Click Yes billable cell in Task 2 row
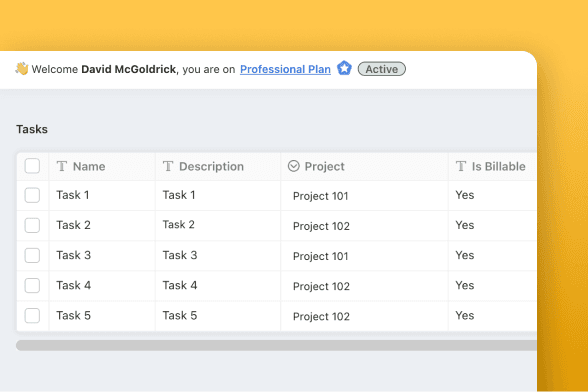 (x=493, y=225)
